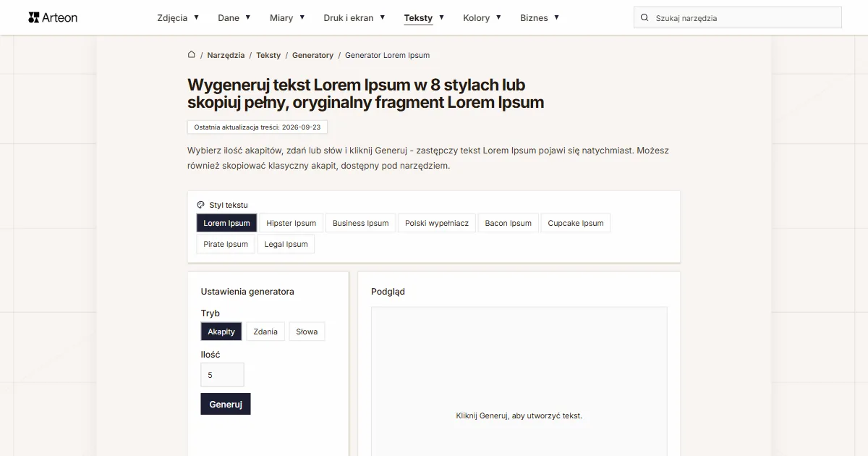
Task: Click the Generuj button
Action: pos(226,404)
